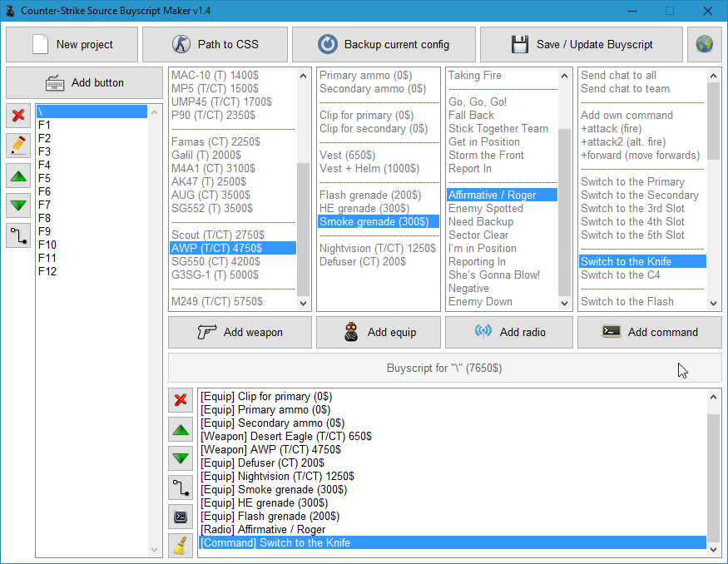Click radio list scroll down arrow
Image resolution: width=728 pixels, height=564 pixels.
pos(565,303)
